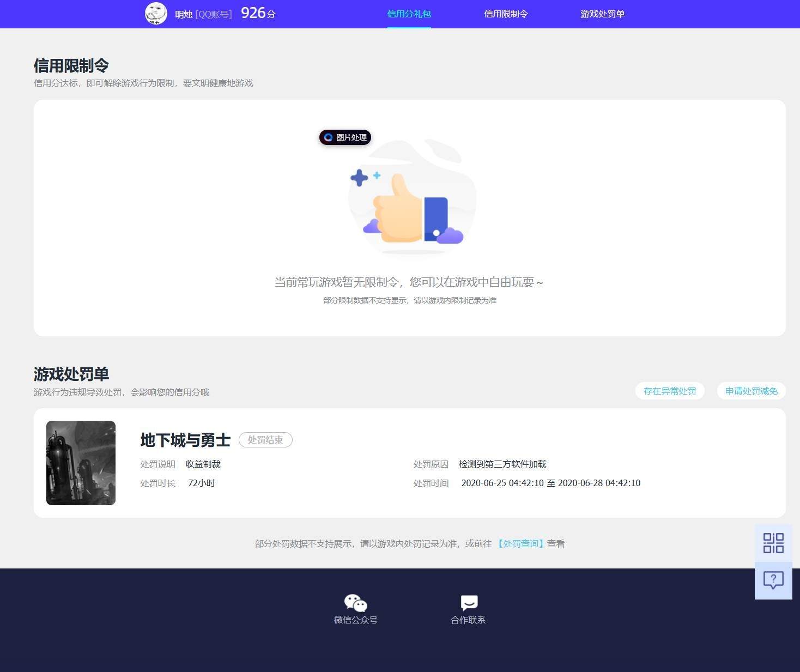The height and width of the screenshot is (672, 800).
Task: Click the user avatar in the header
Action: 156,14
